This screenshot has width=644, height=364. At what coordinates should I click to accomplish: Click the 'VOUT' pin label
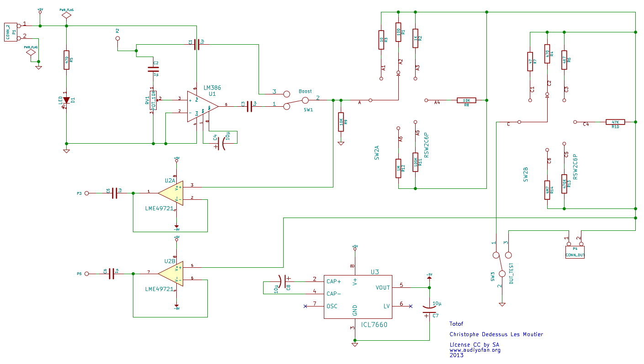(x=383, y=288)
